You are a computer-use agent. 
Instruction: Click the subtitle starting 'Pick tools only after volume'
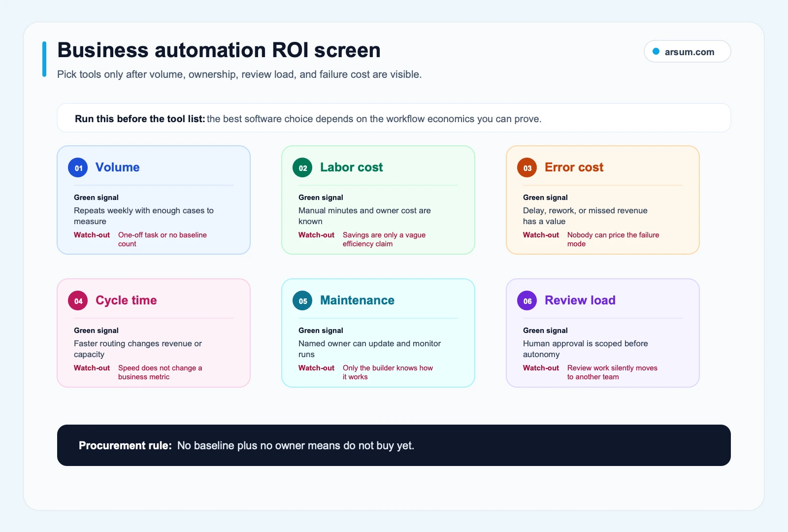click(239, 74)
